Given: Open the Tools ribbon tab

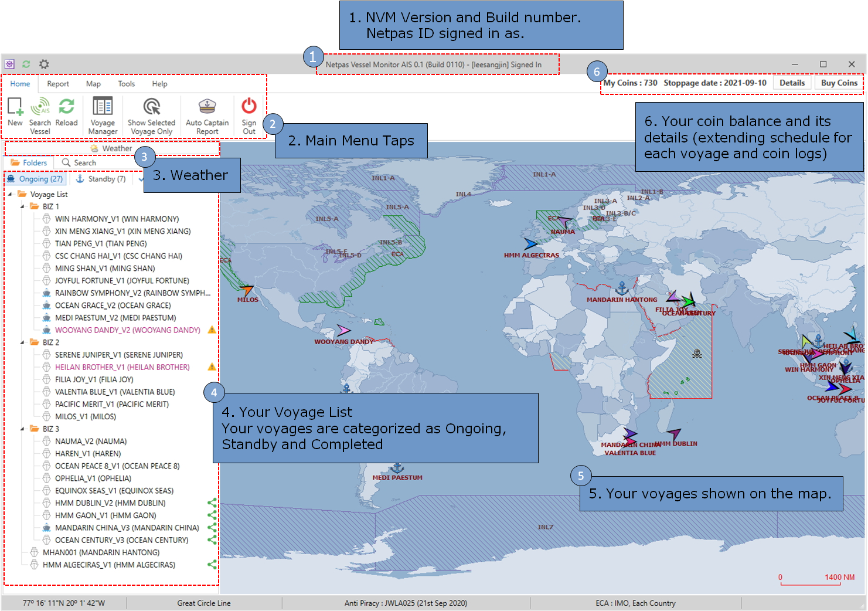Looking at the screenshot, I should [x=126, y=84].
